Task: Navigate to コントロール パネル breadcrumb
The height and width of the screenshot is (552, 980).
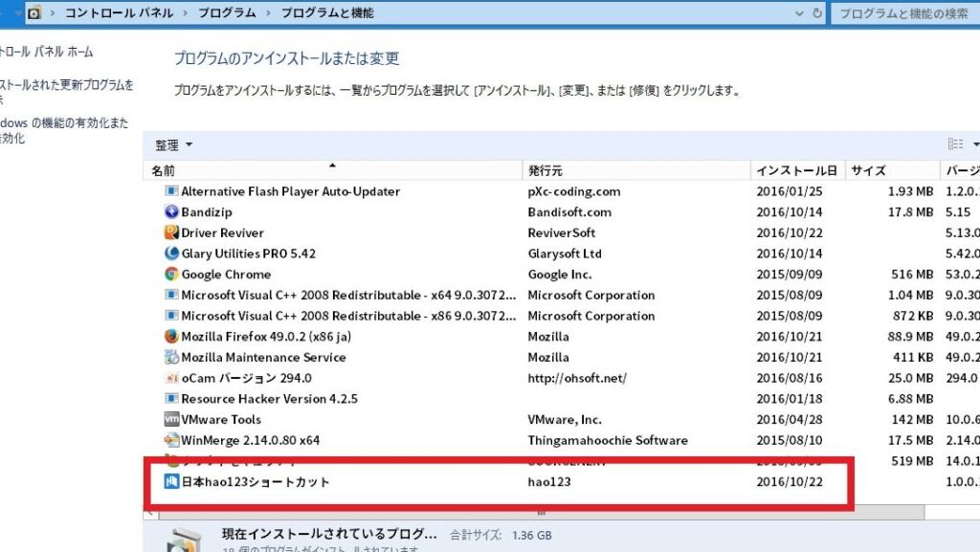Action: [x=119, y=13]
